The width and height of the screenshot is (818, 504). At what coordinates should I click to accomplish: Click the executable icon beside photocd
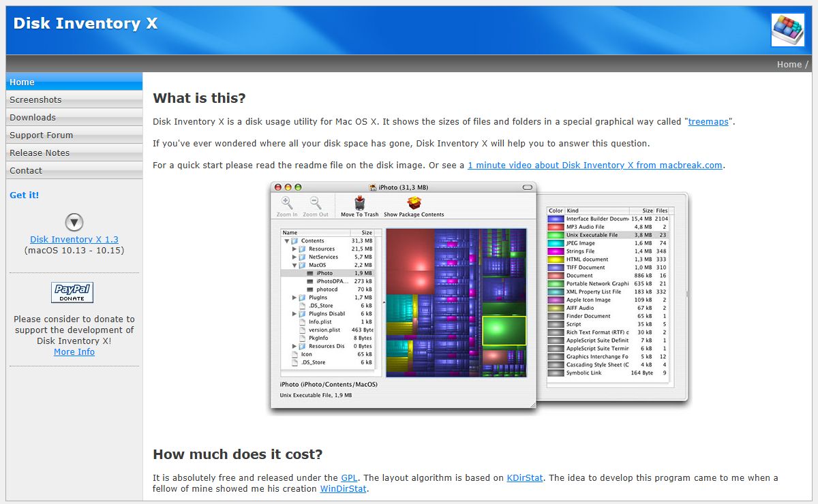point(310,289)
